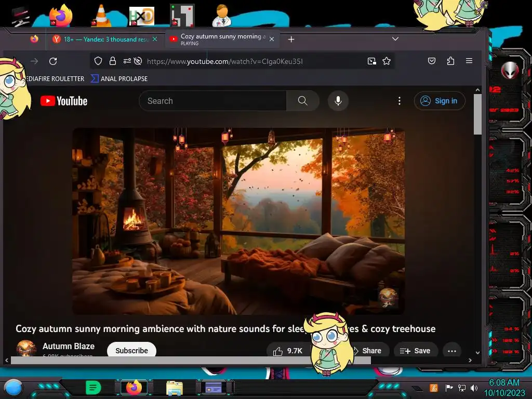This screenshot has height=399, width=532.
Task: Close the Yandex search results tab
Action: (155, 39)
